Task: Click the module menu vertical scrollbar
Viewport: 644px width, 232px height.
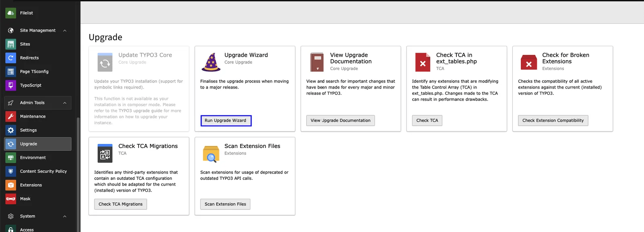Action: click(78, 174)
